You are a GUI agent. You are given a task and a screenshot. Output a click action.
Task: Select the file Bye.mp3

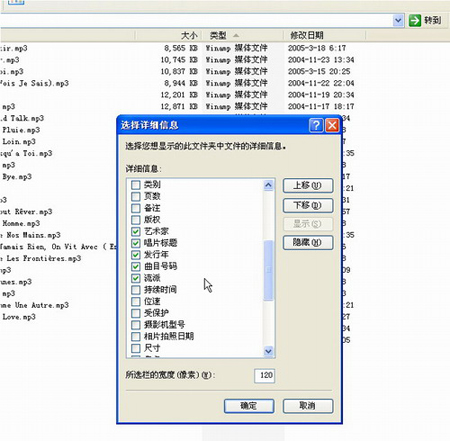click(17, 177)
